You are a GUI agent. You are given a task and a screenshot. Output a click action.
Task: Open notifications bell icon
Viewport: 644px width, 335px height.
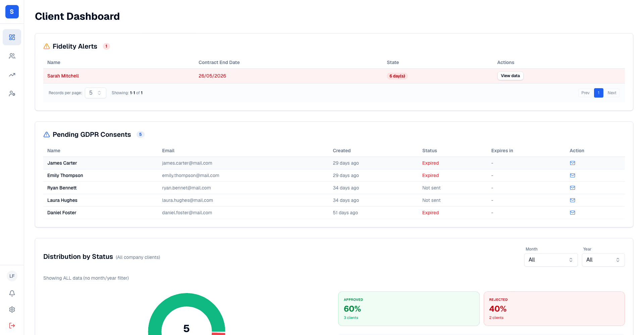click(x=12, y=293)
